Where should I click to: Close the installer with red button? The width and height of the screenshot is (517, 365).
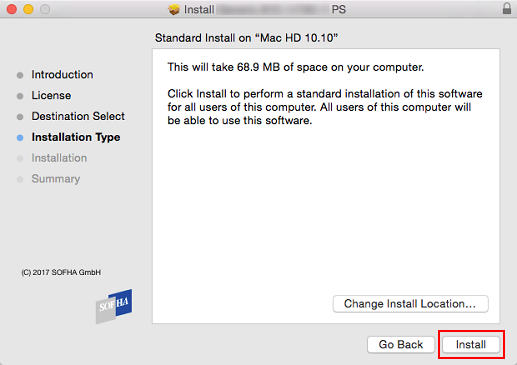click(x=12, y=9)
